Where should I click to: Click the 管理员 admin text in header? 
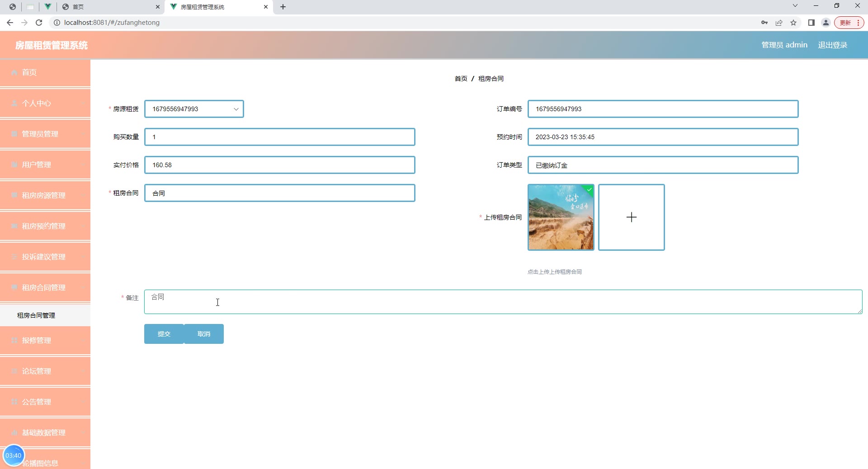(784, 45)
